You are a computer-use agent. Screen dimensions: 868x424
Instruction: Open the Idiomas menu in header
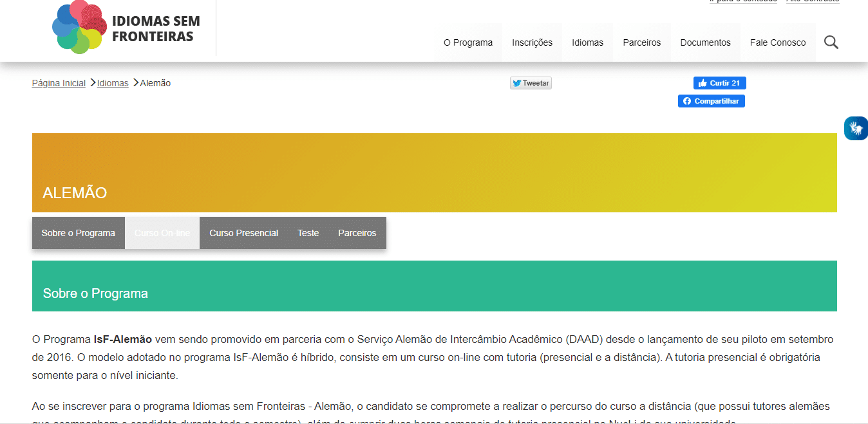pyautogui.click(x=588, y=42)
